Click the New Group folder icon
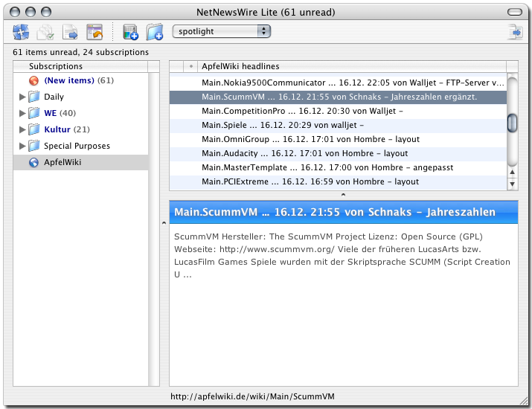 155,32
